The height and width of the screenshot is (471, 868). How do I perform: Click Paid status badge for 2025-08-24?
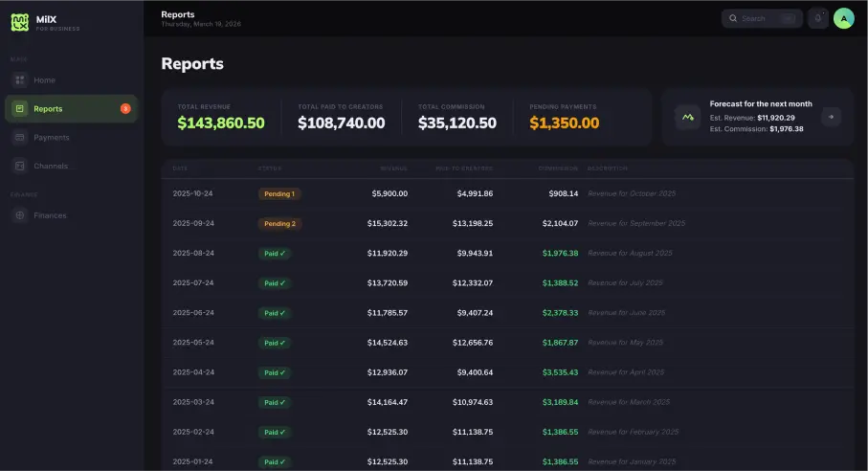click(274, 254)
